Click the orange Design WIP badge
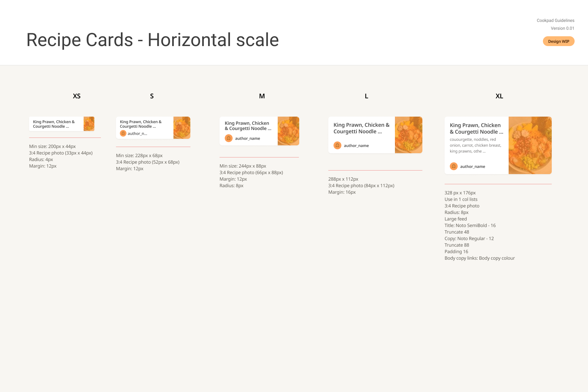This screenshot has height=392, width=588. pos(559,41)
